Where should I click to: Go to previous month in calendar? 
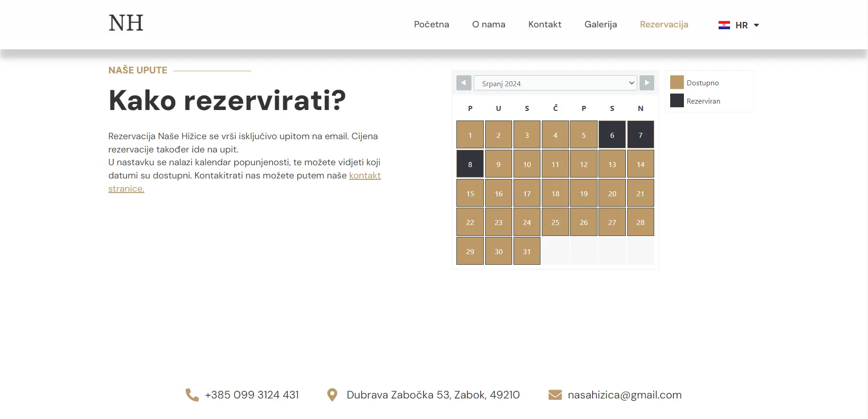(x=464, y=83)
